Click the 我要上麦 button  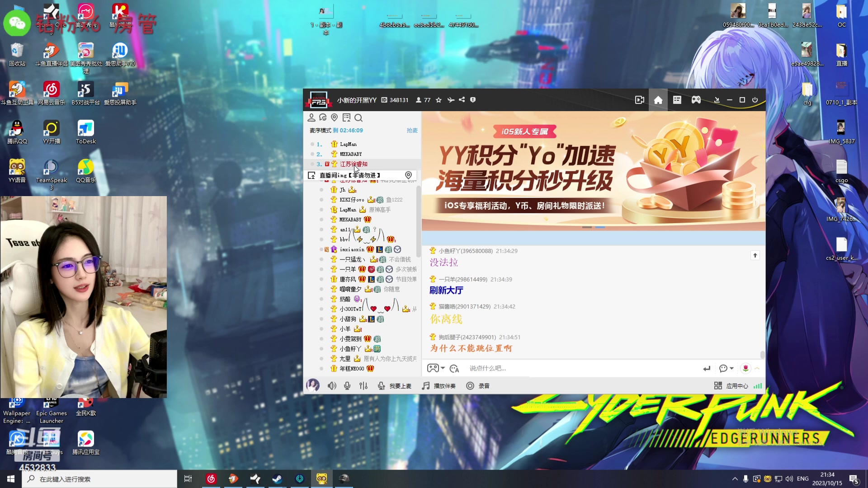395,386
